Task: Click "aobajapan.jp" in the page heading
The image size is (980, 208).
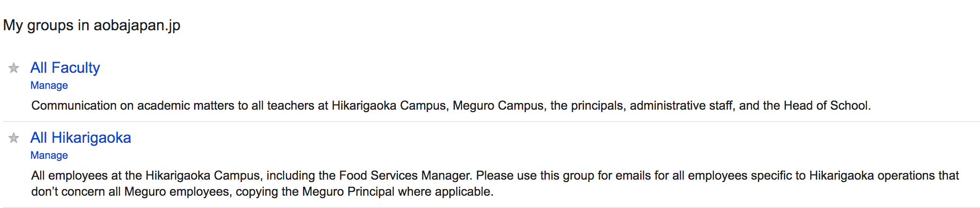Action: pos(137,25)
